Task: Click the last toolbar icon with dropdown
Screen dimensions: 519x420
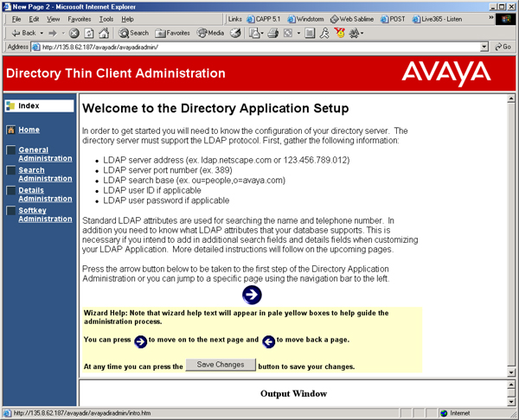Action: tap(356, 33)
